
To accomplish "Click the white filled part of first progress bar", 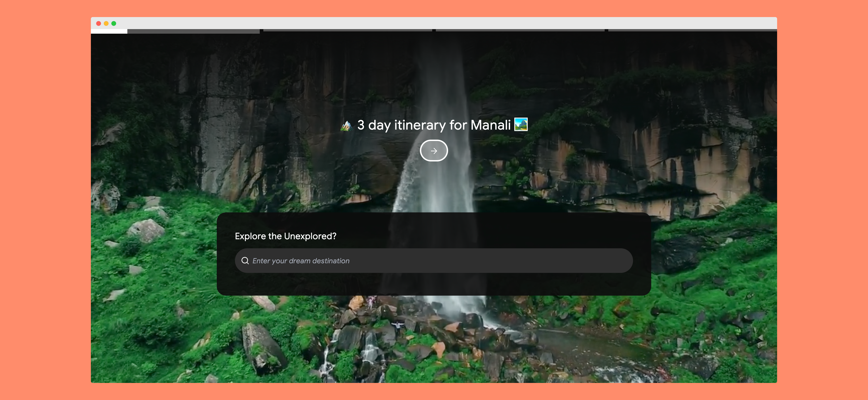I will pos(109,31).
